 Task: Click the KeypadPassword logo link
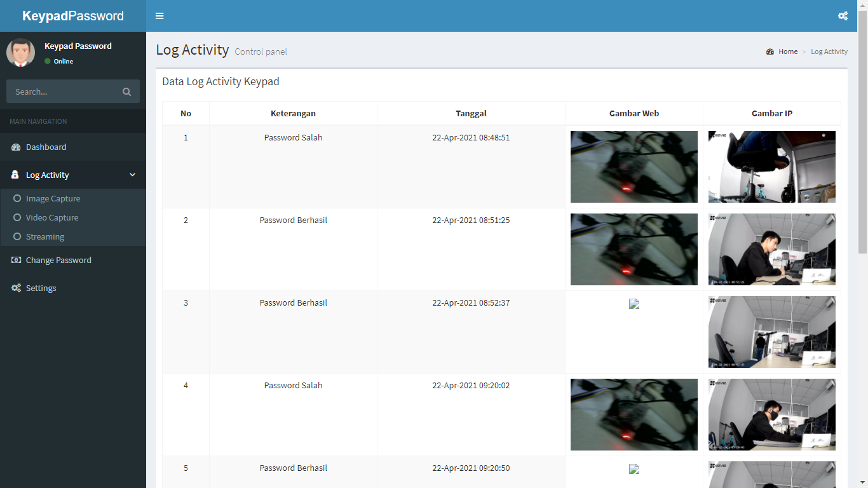[73, 16]
